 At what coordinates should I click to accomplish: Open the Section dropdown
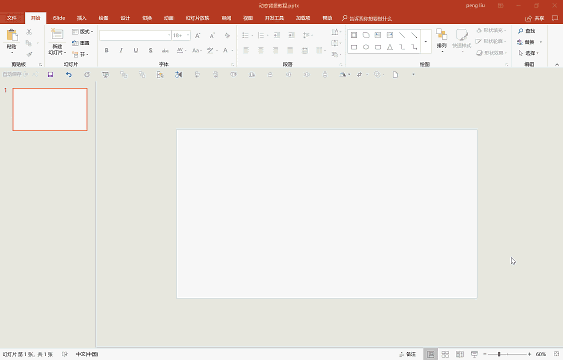(80, 55)
